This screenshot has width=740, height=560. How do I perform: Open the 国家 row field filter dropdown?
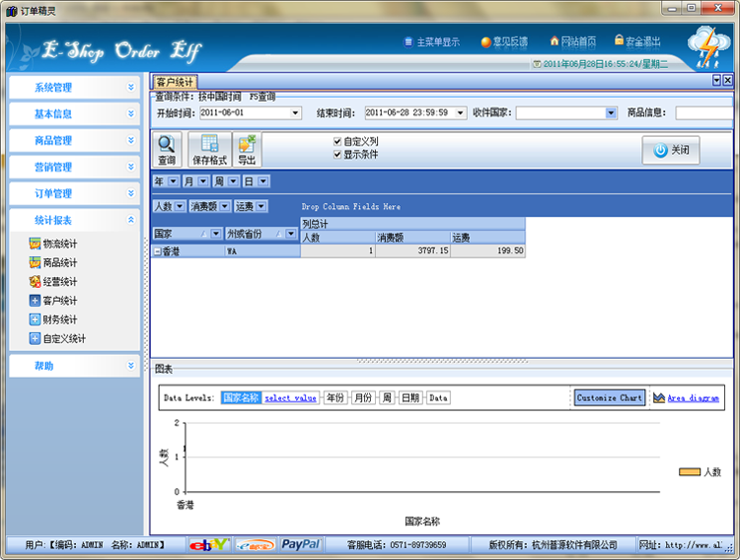pyautogui.click(x=216, y=234)
